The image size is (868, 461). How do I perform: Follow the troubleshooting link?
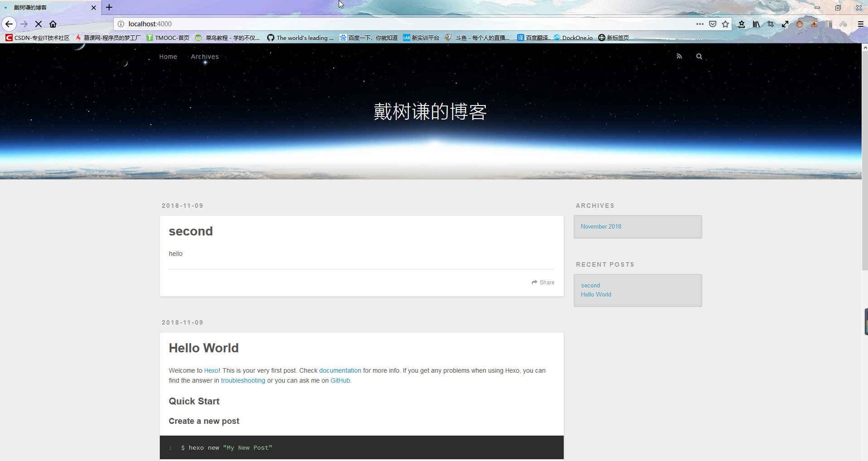(x=243, y=380)
